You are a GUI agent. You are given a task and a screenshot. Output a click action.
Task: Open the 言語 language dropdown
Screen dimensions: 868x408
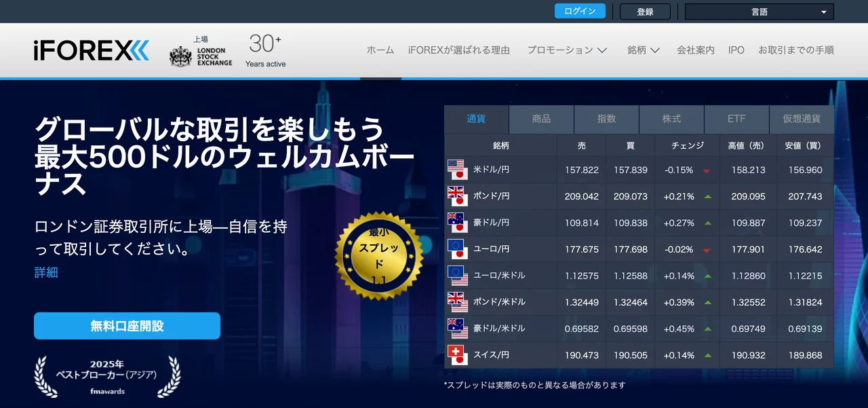tap(759, 12)
